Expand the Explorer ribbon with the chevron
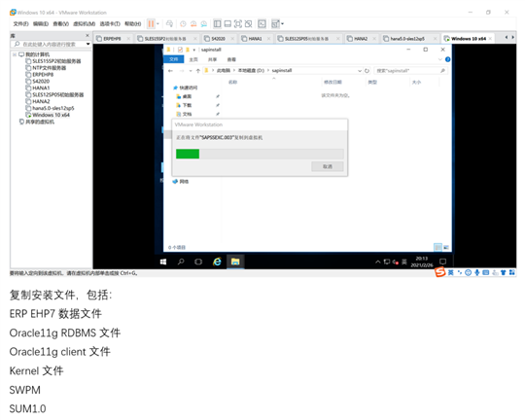This screenshot has width=525, height=420. pos(440,59)
